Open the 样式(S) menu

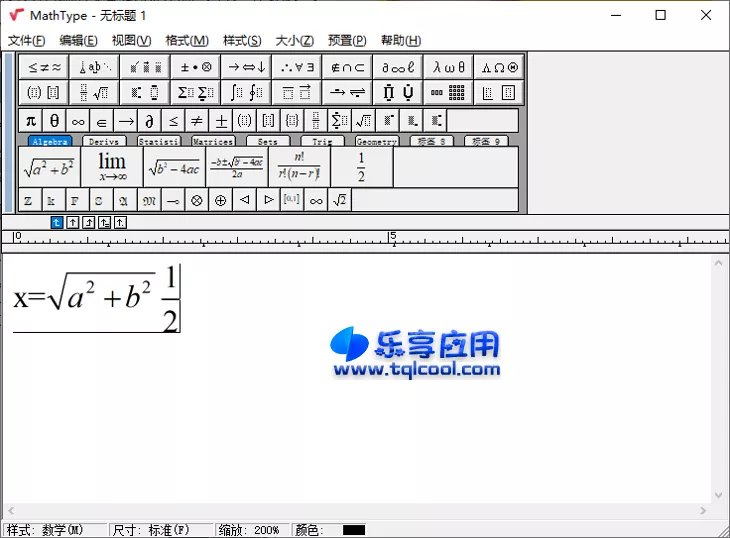coord(242,40)
